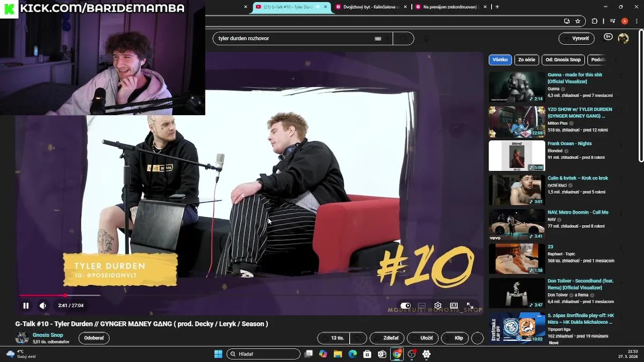Pause the YouTube video
Image resolution: width=644 pixels, height=362 pixels.
coord(26,305)
